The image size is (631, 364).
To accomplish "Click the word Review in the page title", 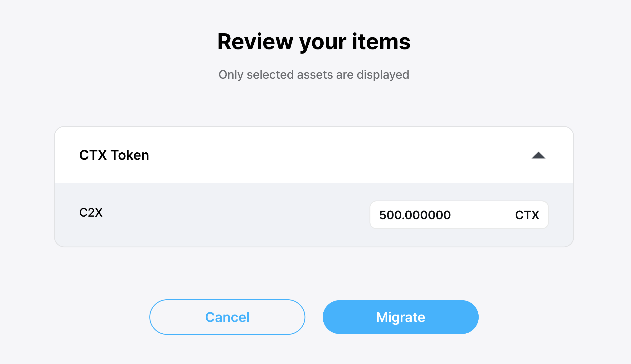I will [255, 42].
